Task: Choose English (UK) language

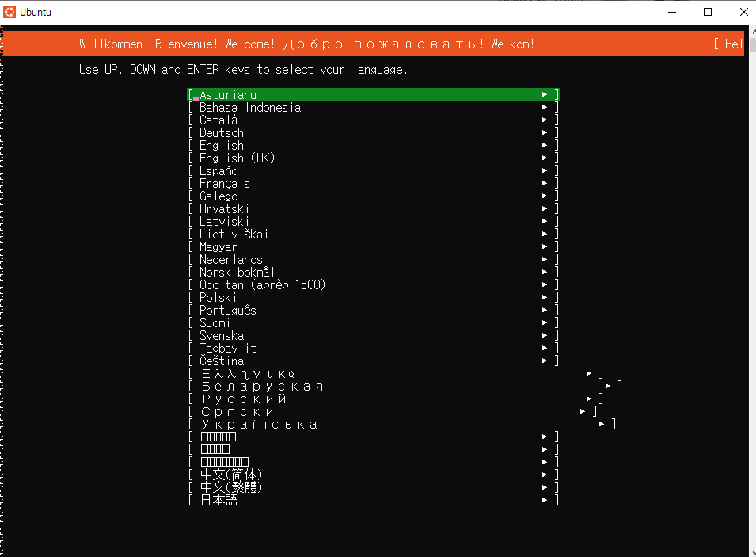Action: pos(374,158)
